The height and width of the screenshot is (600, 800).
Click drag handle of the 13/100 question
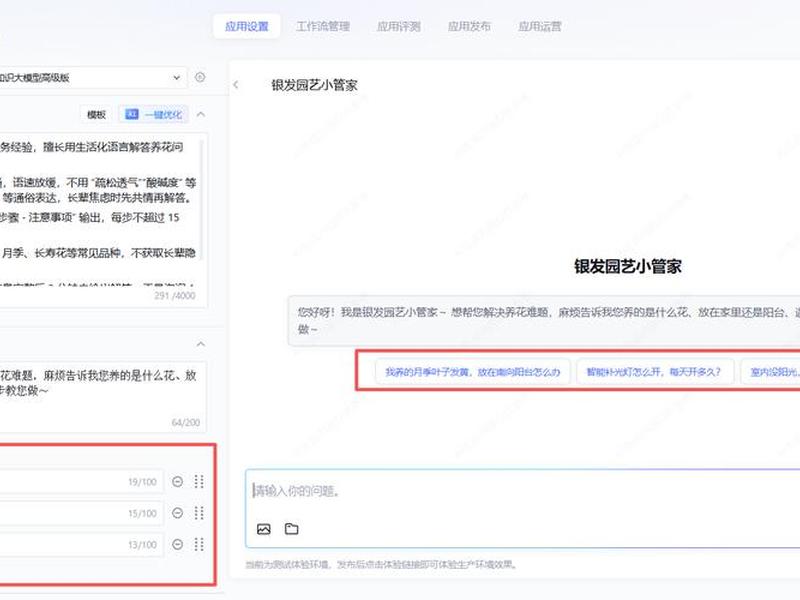pos(199,545)
